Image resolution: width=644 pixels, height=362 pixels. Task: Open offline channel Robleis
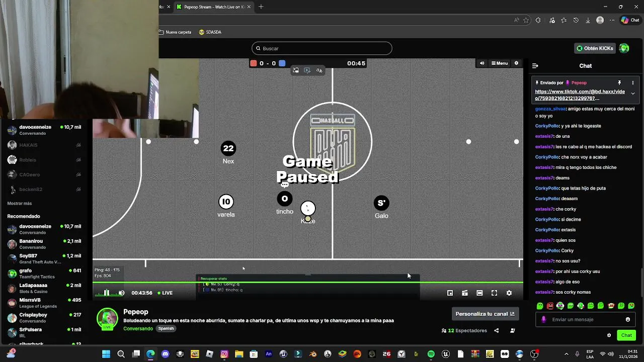[x=44, y=160]
